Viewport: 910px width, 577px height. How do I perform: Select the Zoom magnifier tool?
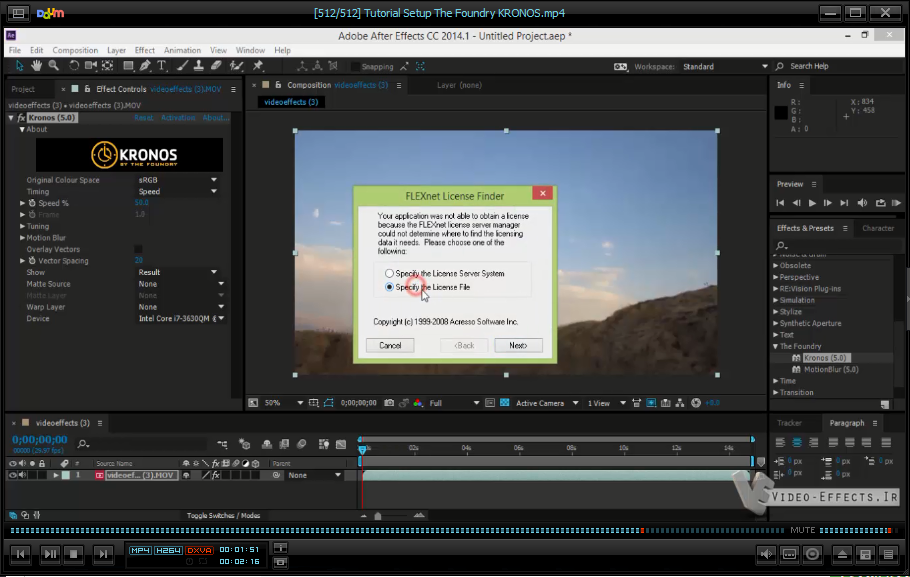coord(53,66)
